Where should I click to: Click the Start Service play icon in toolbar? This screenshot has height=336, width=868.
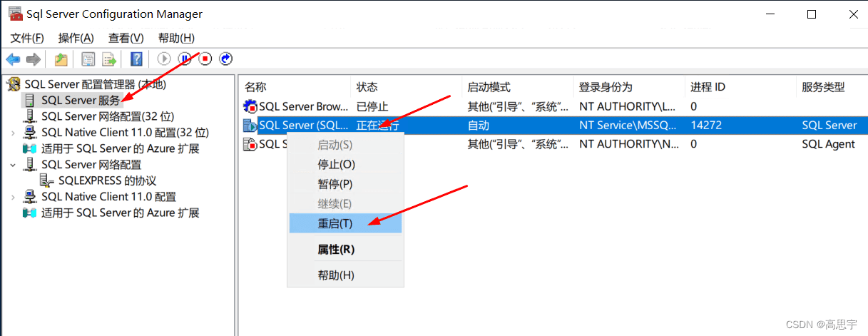coord(164,59)
